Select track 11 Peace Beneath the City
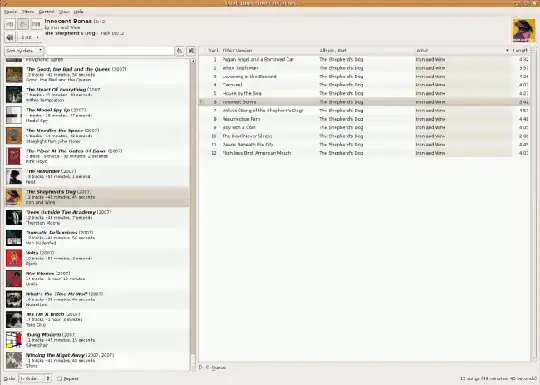The image size is (540, 385). tap(364, 145)
